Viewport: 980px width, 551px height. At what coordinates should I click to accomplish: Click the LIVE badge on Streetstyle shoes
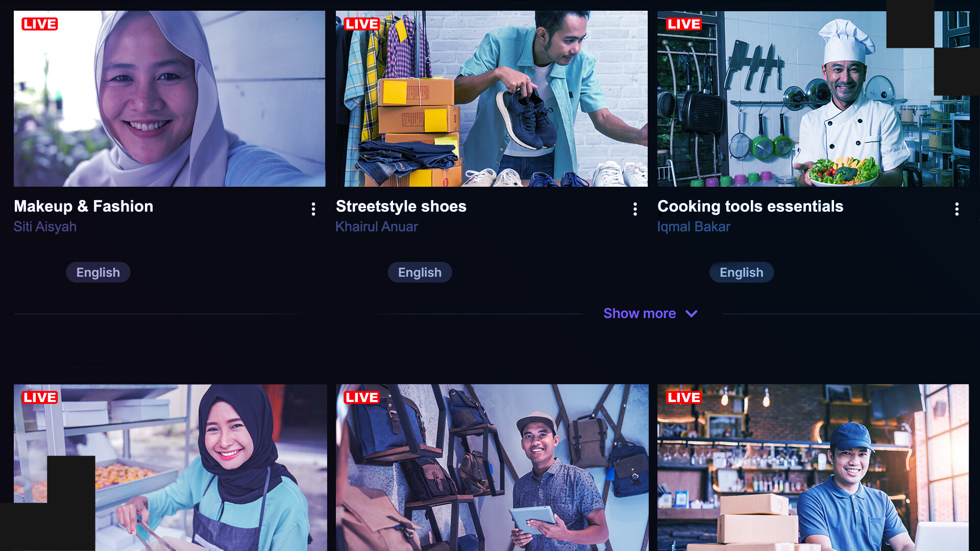tap(362, 24)
